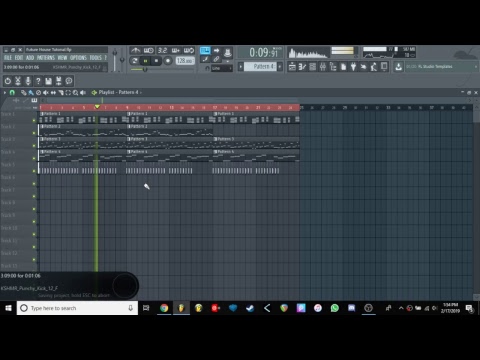Viewport: 480px width, 360px height.
Task: Select the playlist Delete tool
Action: (x=38, y=92)
